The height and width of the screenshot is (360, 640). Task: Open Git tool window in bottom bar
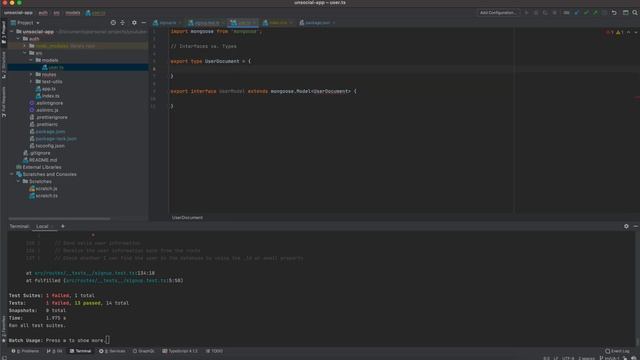55,351
